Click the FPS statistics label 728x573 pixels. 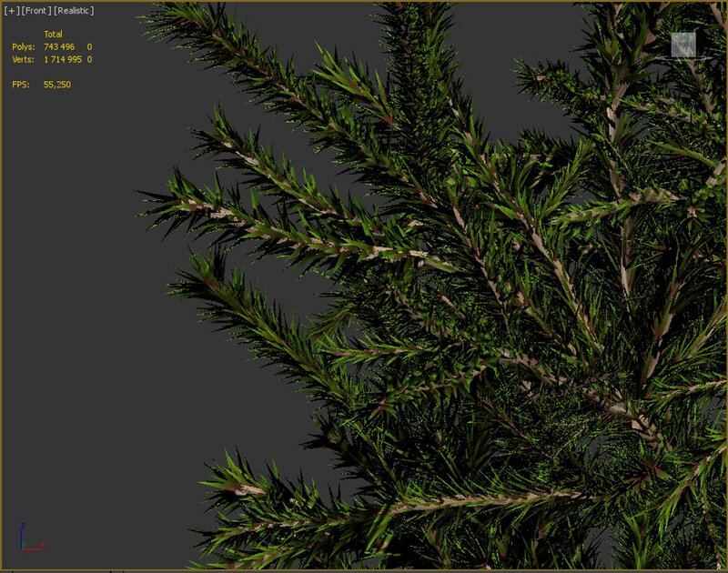pyautogui.click(x=20, y=85)
